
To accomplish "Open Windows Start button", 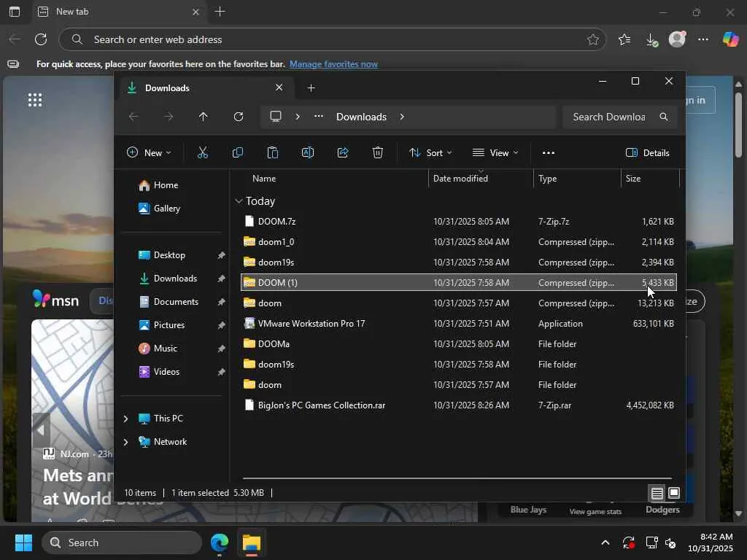I will [23, 542].
